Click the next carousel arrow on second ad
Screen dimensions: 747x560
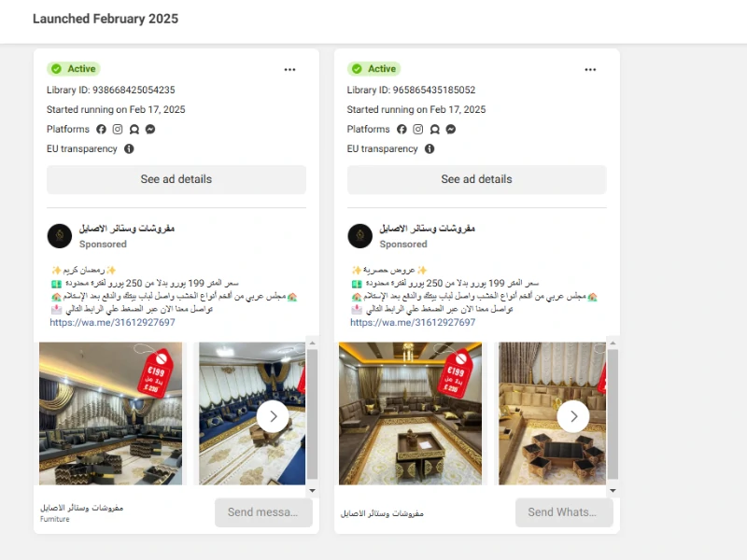(x=574, y=416)
